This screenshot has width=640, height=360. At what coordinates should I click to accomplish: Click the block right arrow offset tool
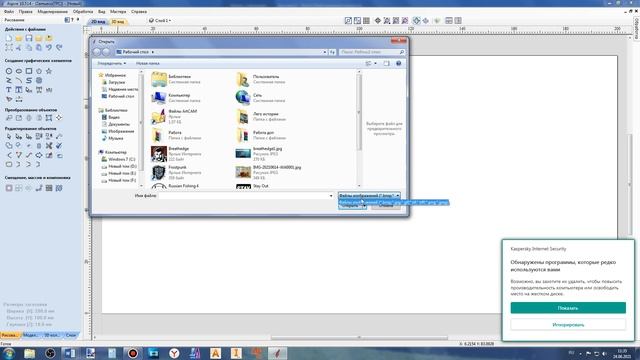point(39,155)
